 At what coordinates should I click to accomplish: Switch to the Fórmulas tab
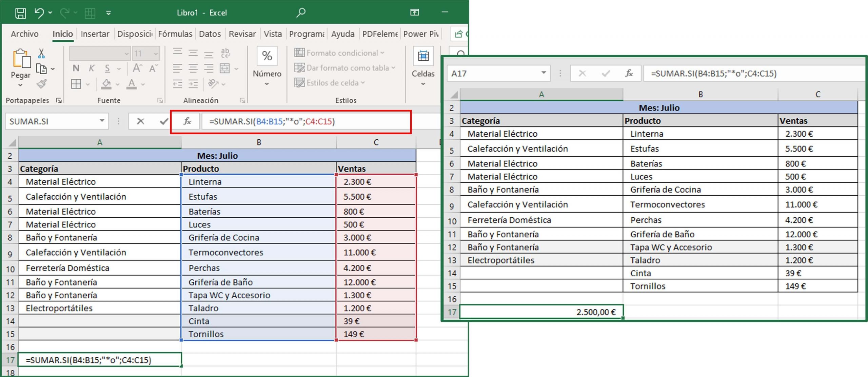[175, 34]
